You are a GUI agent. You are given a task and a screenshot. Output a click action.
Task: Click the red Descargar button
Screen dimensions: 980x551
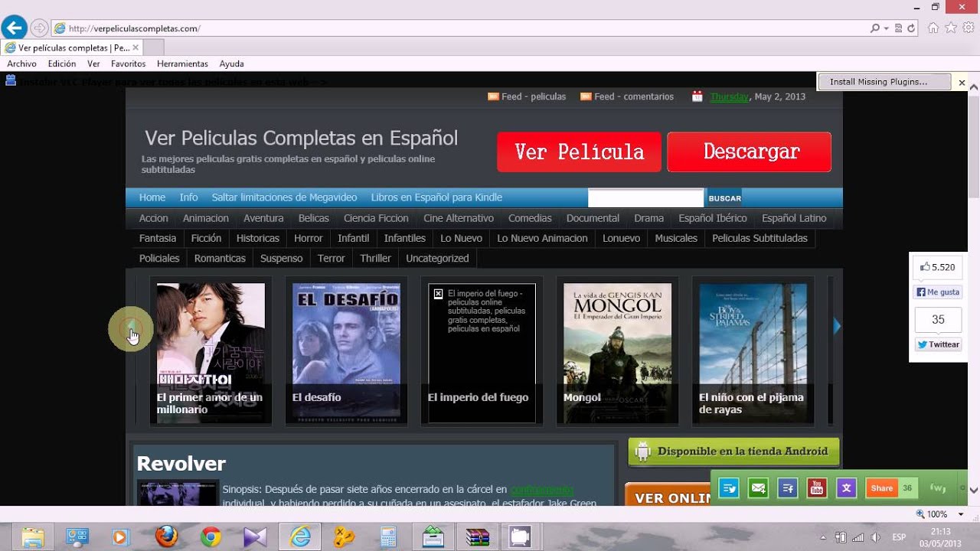[749, 152]
